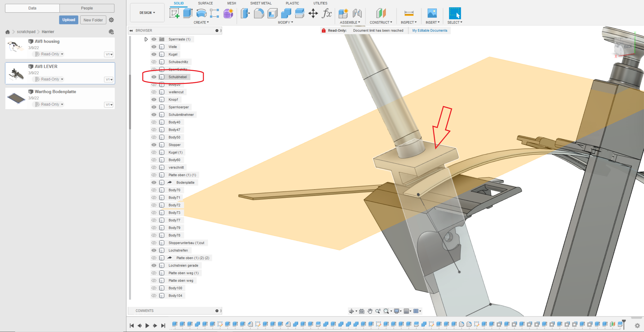The height and width of the screenshot is (332, 644).
Task: Switch to the People tab
Action: pyautogui.click(x=87, y=8)
